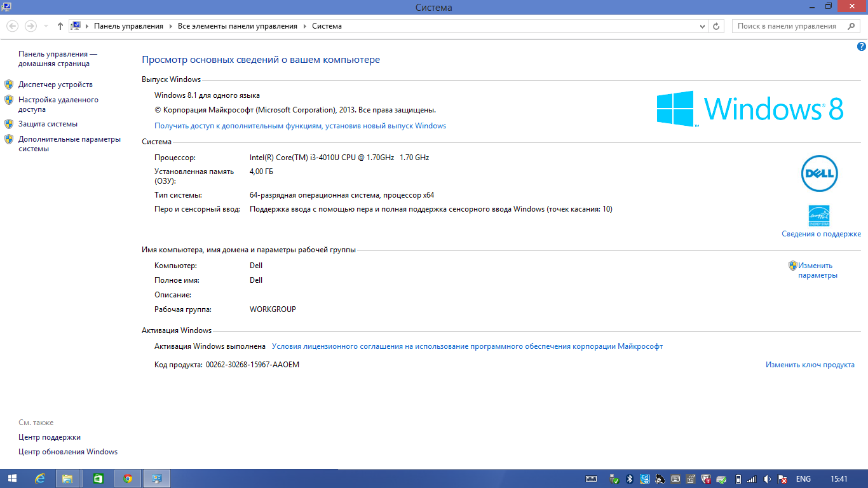868x488 pixels.
Task: Click Изменить ключ продукта
Action: tap(810, 365)
